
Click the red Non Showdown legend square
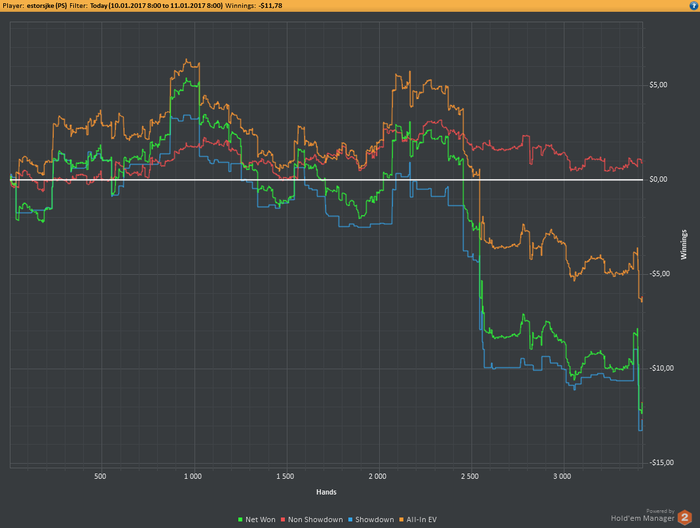[283, 520]
